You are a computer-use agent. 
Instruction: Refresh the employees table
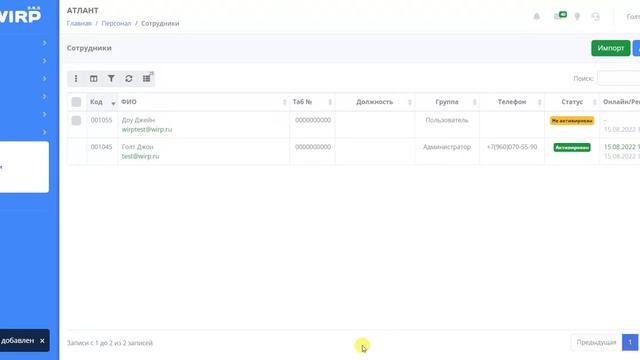pyautogui.click(x=129, y=78)
